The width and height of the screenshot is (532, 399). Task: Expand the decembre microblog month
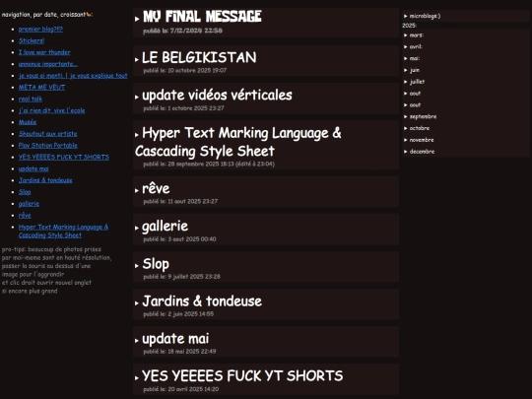coord(419,152)
